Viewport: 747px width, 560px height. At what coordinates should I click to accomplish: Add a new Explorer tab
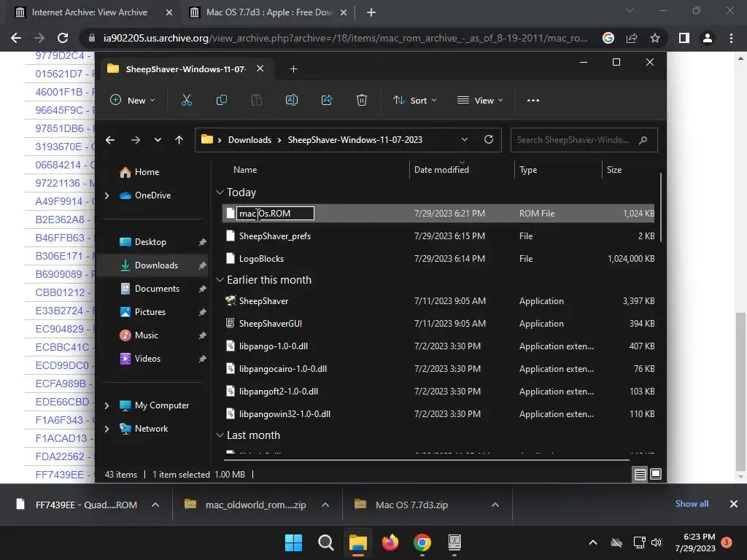click(293, 69)
